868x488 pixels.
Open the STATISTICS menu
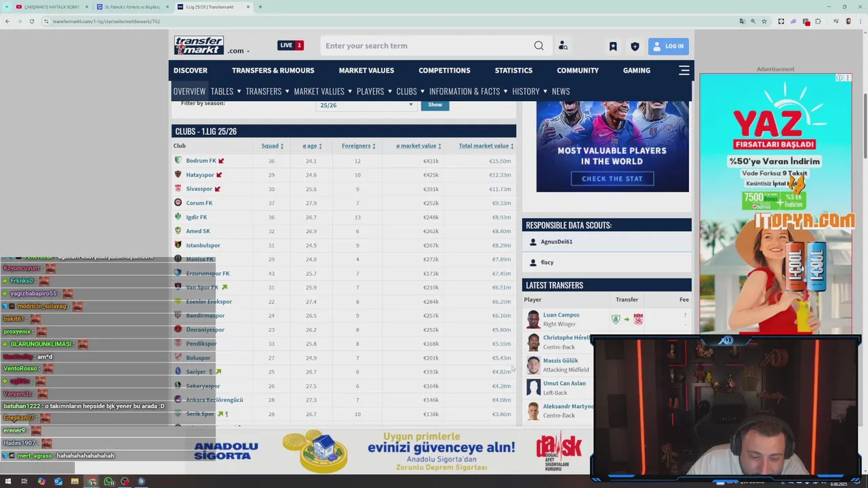(513, 70)
